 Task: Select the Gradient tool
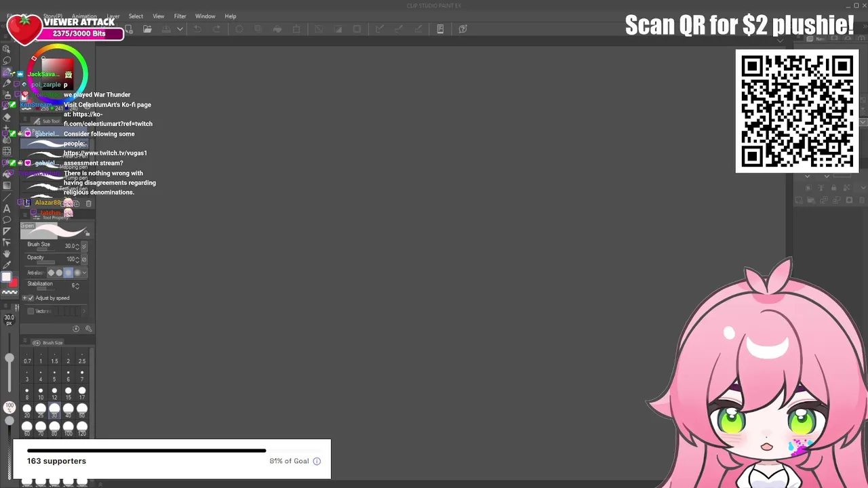(7, 186)
